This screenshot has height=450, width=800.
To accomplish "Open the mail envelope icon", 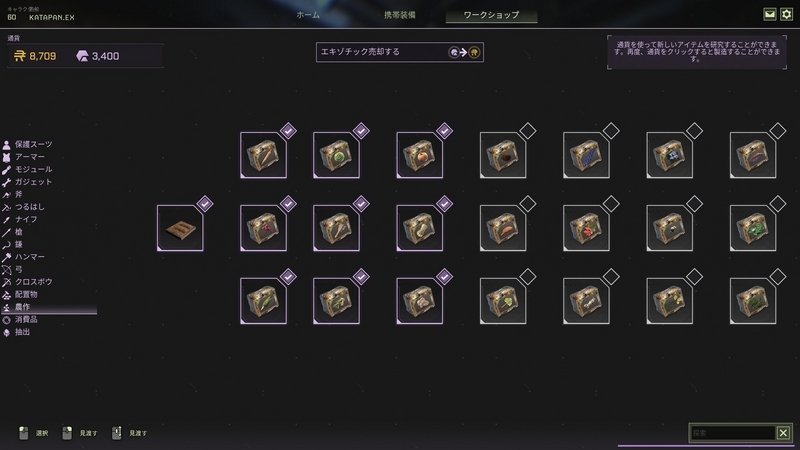I will [769, 14].
